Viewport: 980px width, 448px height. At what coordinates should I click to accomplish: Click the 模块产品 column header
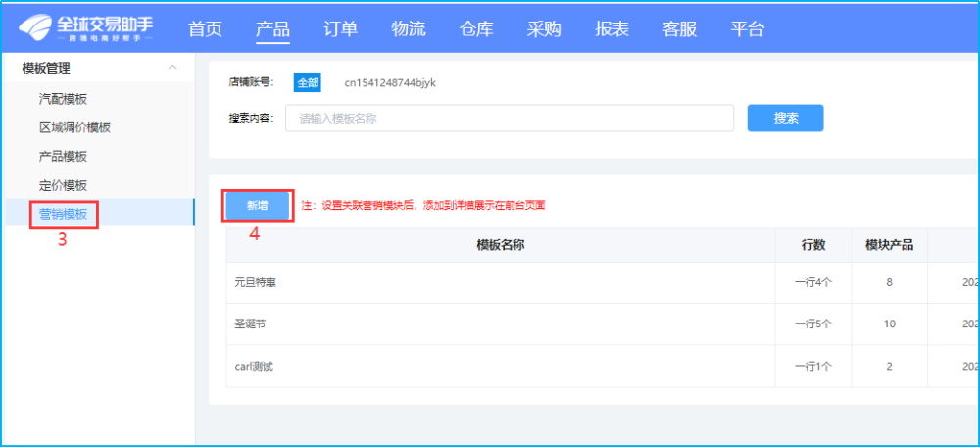click(890, 245)
